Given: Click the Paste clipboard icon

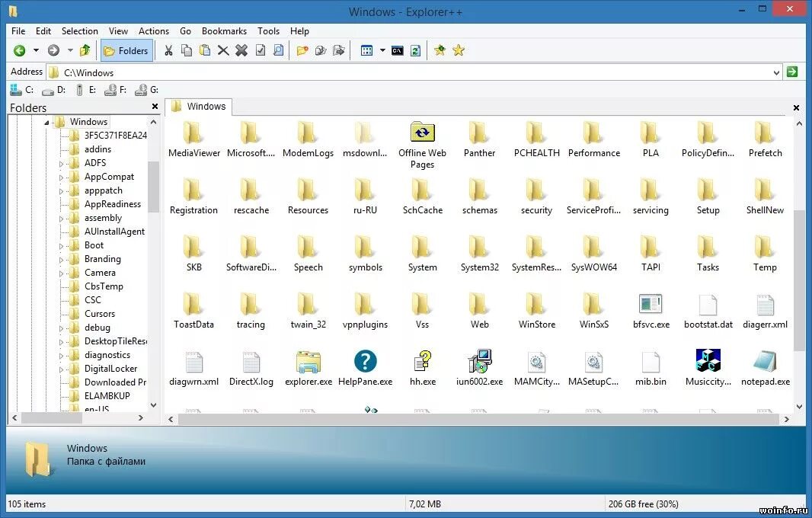Looking at the screenshot, I should [205, 50].
